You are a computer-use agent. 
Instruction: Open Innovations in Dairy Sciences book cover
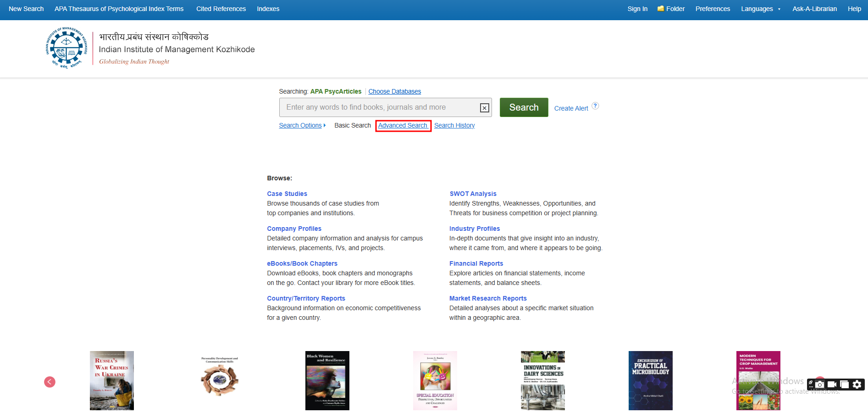tap(542, 380)
